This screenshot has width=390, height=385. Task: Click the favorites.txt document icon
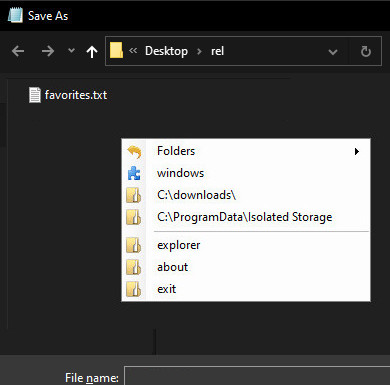click(35, 95)
